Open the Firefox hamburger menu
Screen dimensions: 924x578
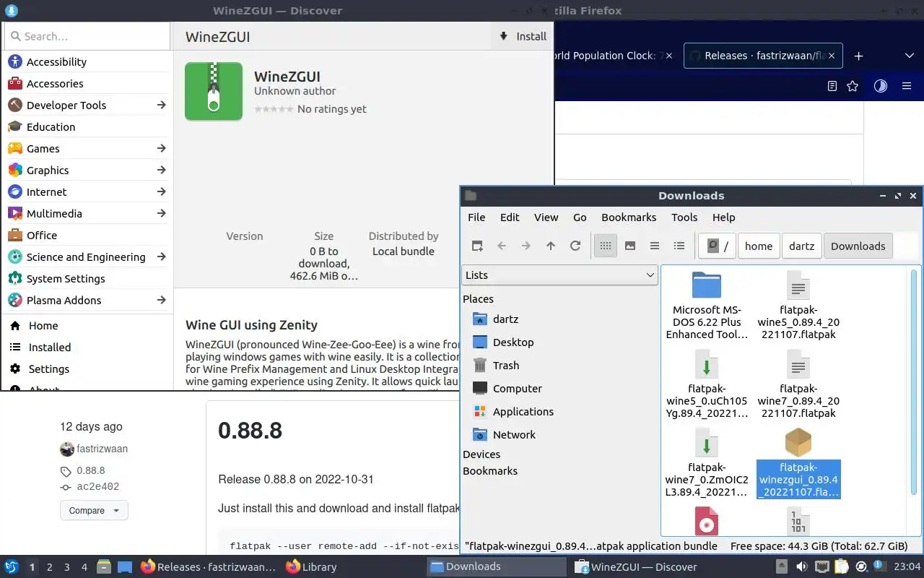click(x=907, y=86)
